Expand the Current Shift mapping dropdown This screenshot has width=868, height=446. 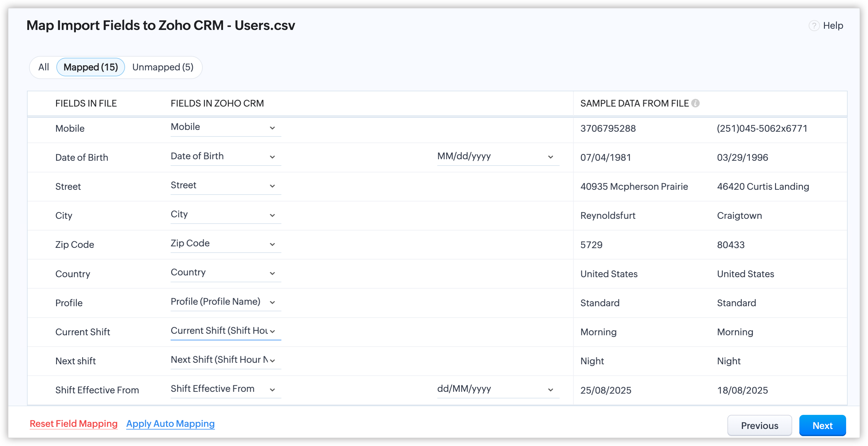225,331
